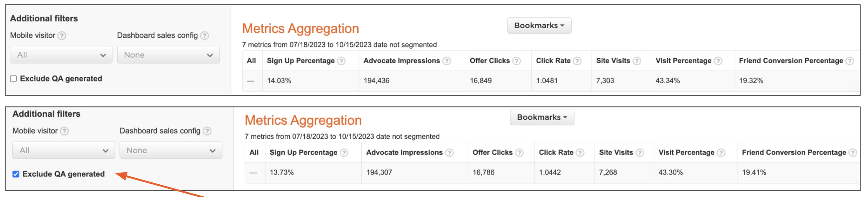
Task: Open the upper panel's Dashboard sales config help icon
Action: 204,36
